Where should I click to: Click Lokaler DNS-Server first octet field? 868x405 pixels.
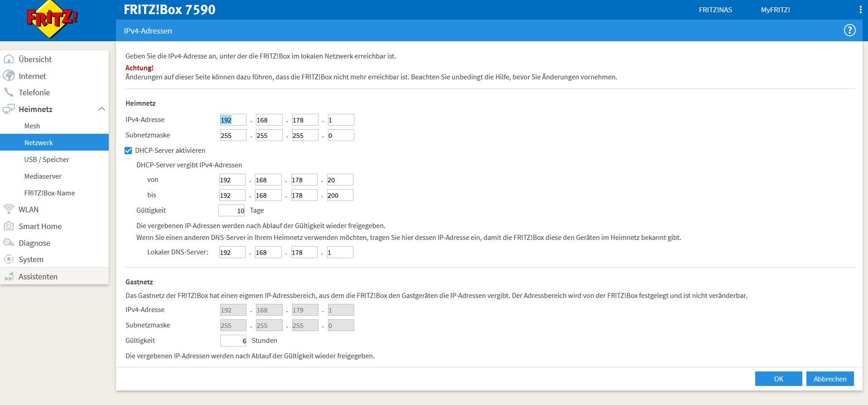(232, 252)
